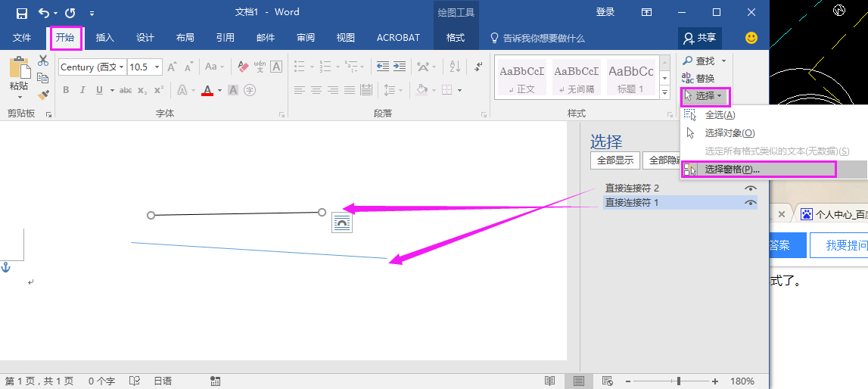Apply the red font color swatch

click(207, 90)
